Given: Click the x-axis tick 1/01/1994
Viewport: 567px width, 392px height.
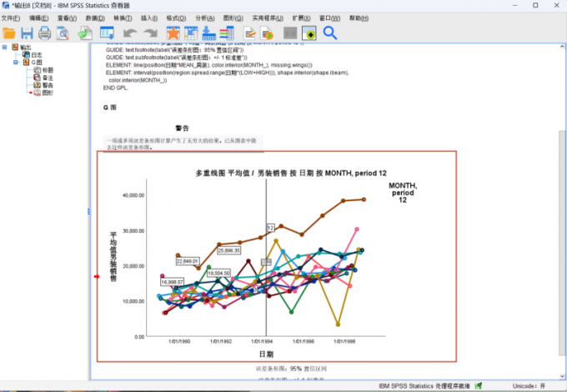Looking at the screenshot, I should (x=262, y=341).
